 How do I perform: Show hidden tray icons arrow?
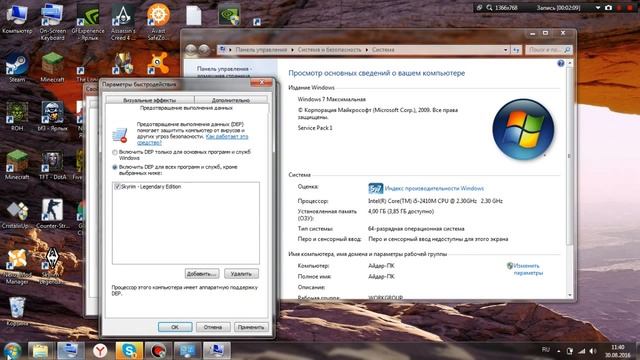[x=558, y=351]
